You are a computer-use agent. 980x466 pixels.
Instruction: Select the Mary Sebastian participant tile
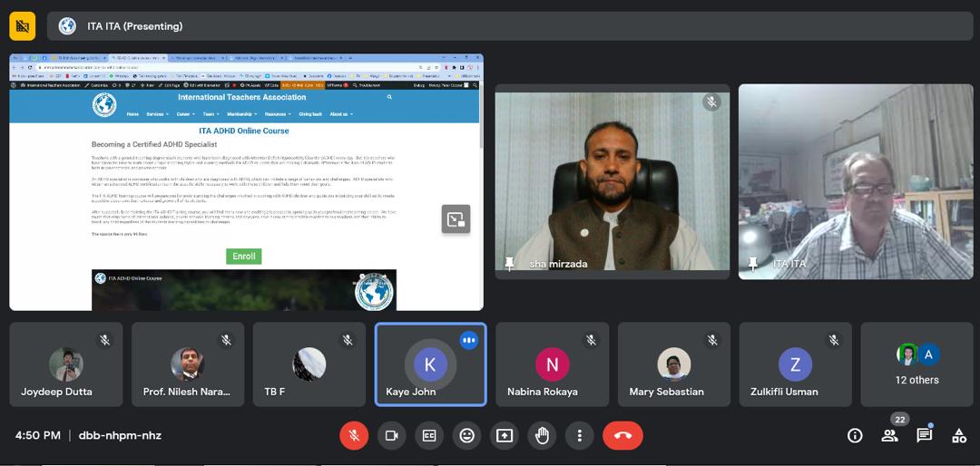[673, 364]
